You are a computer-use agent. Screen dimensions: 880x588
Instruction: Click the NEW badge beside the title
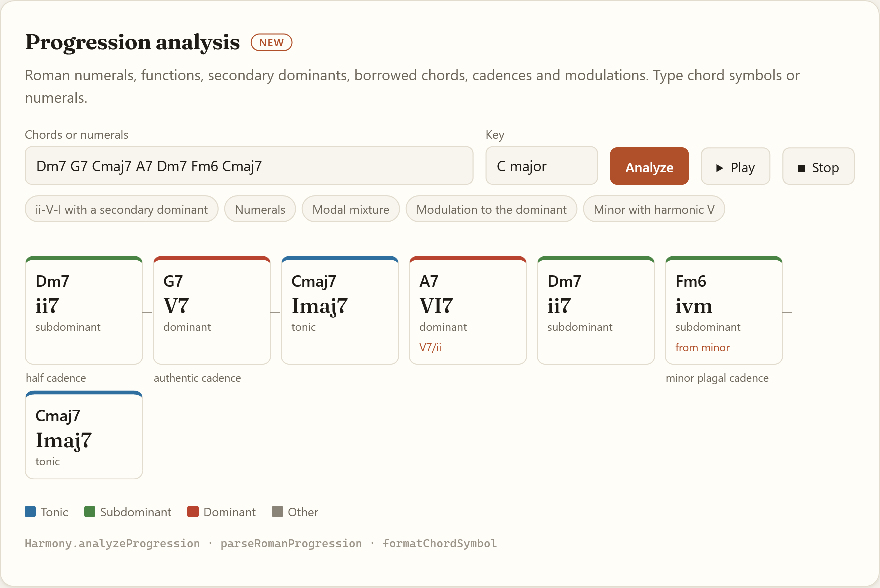271,43
